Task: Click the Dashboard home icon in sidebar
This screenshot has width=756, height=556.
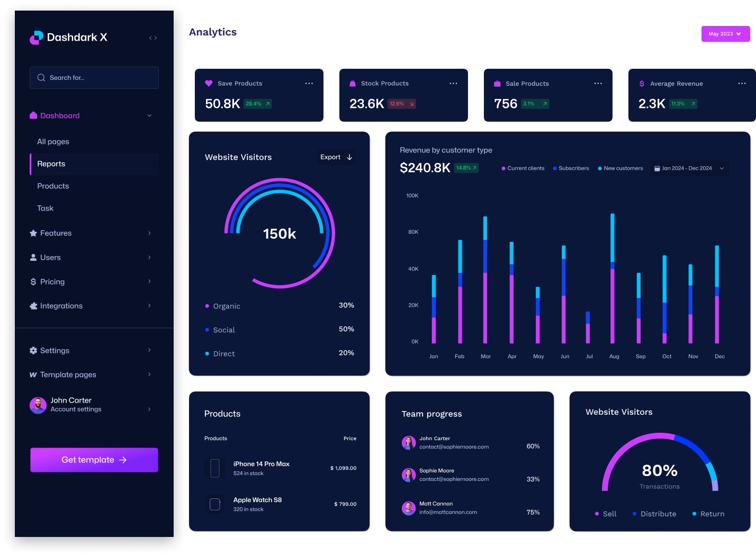Action: tap(34, 115)
